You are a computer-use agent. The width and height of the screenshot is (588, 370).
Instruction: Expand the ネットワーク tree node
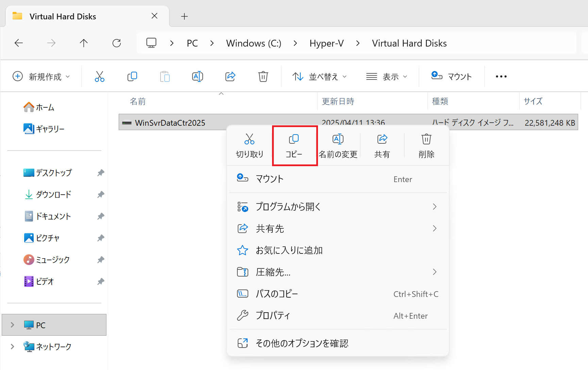click(13, 347)
